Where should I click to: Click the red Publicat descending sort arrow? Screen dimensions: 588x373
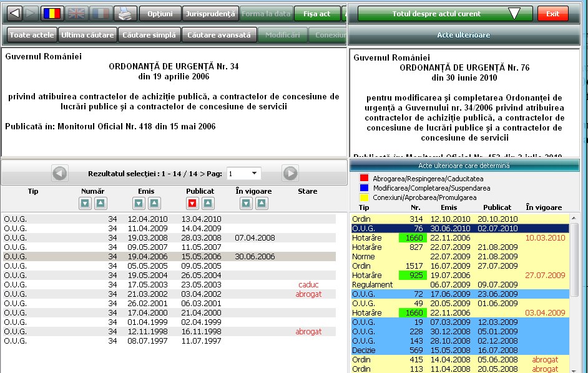[192, 204]
